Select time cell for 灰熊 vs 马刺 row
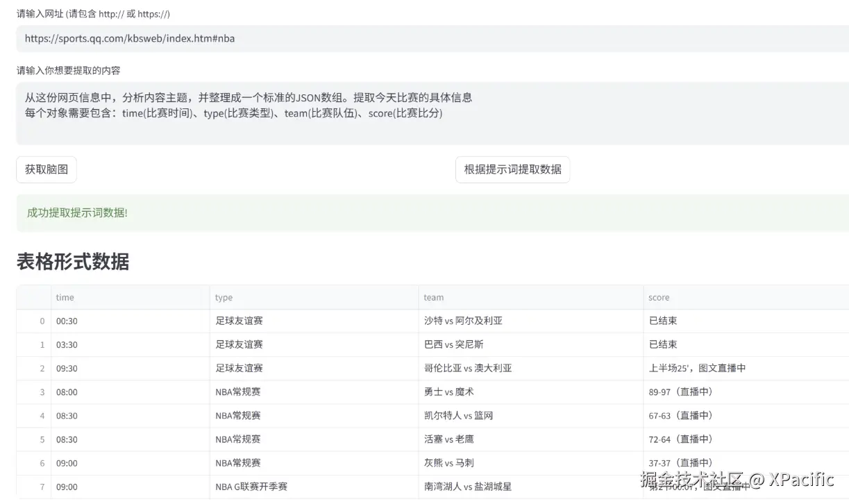This screenshot has height=504, width=849. click(131, 462)
